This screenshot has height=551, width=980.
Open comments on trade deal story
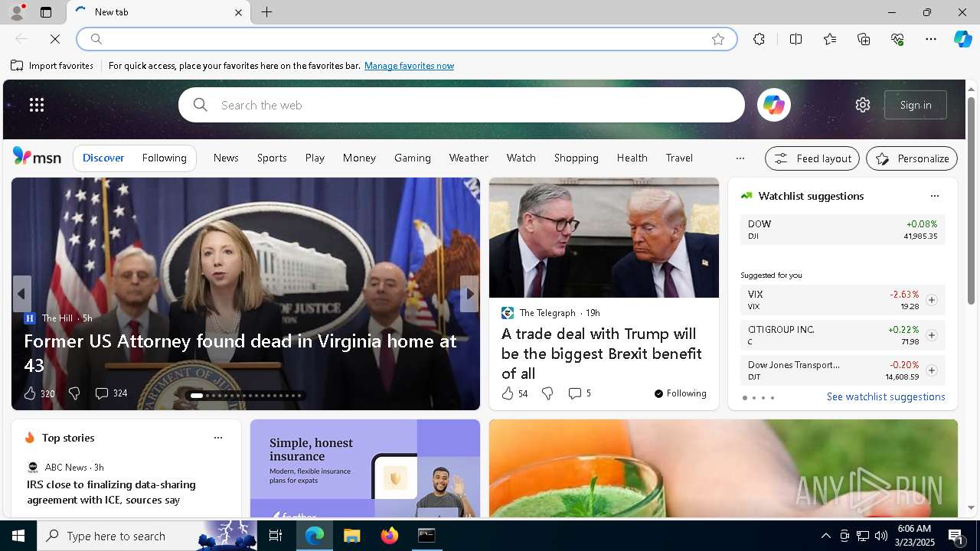click(x=580, y=393)
